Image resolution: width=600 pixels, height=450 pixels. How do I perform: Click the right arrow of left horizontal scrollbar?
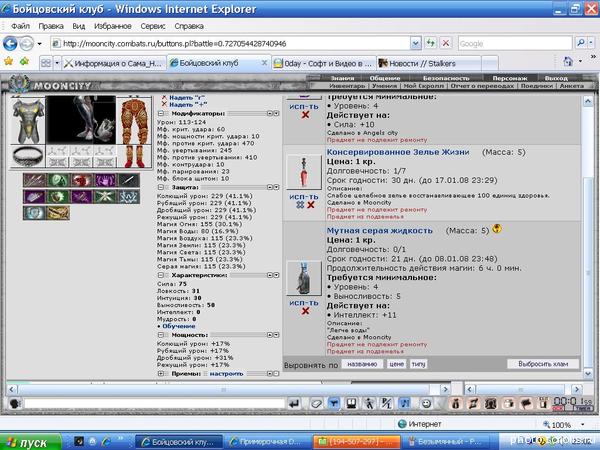[445, 390]
